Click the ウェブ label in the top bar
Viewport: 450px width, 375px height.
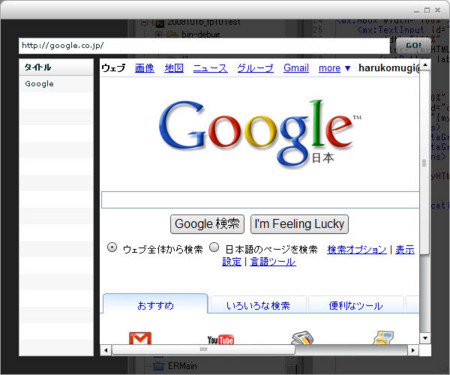113,68
